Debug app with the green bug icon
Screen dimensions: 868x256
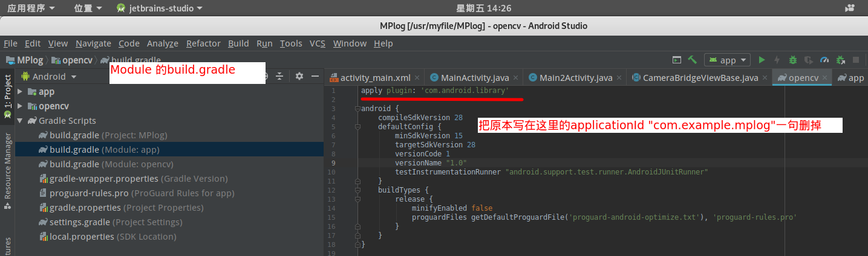pyautogui.click(x=792, y=60)
